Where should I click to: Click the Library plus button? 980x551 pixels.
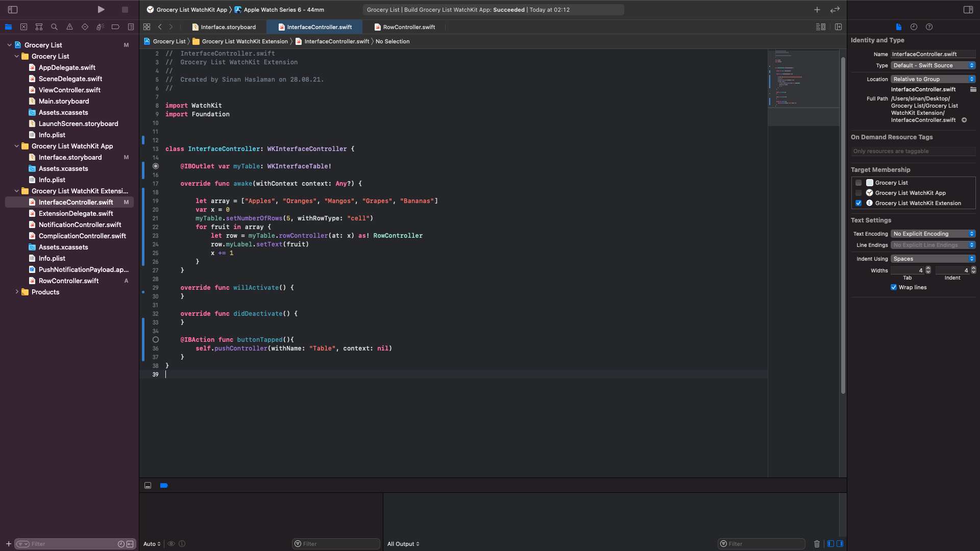pos(817,9)
